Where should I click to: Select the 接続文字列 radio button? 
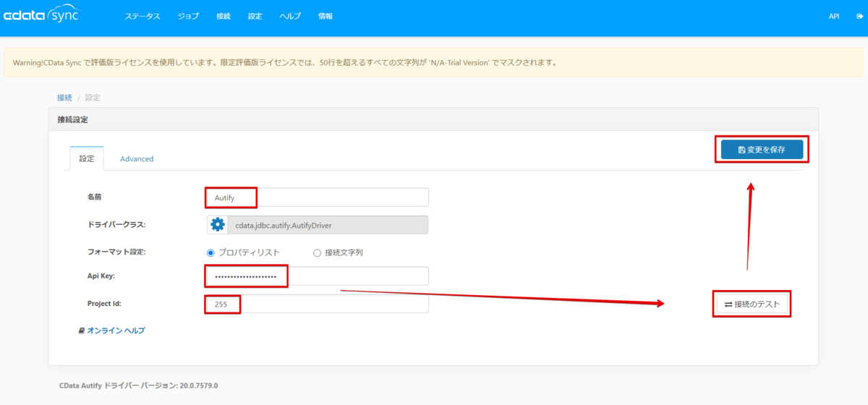pyautogui.click(x=317, y=252)
